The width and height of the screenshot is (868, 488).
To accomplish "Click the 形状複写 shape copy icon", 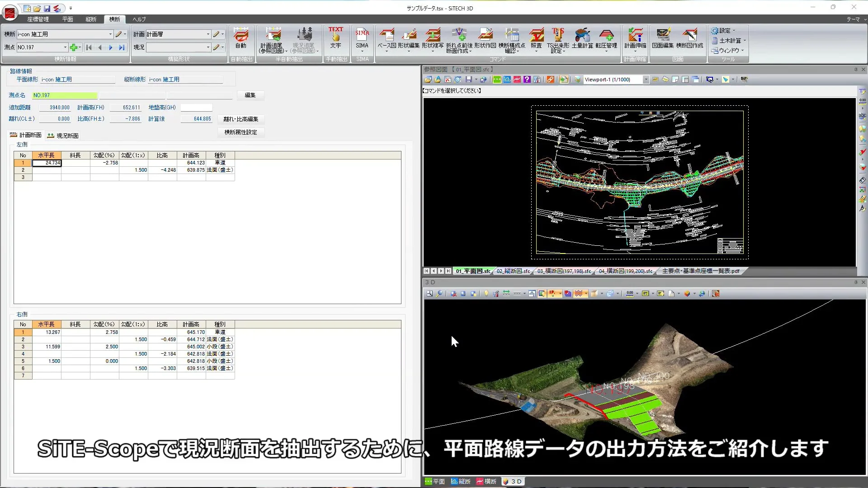I will click(433, 39).
